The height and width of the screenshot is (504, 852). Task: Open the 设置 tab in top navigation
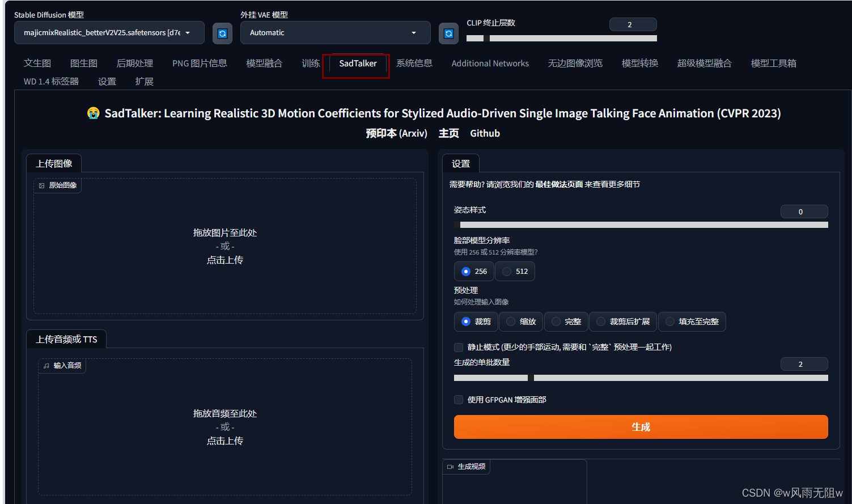107,82
